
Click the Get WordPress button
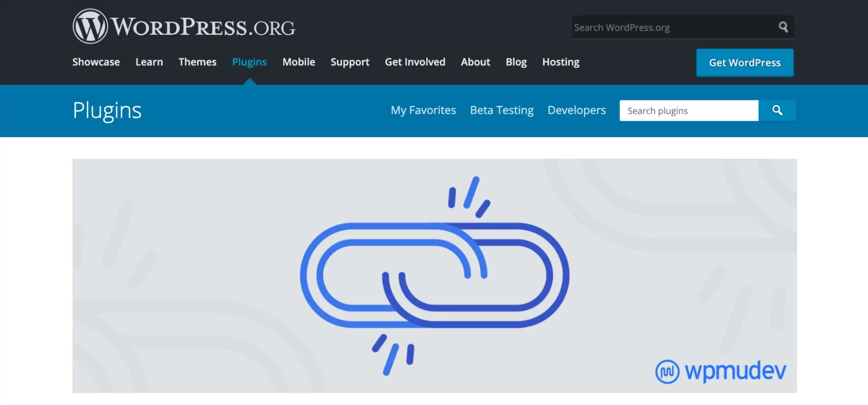744,63
